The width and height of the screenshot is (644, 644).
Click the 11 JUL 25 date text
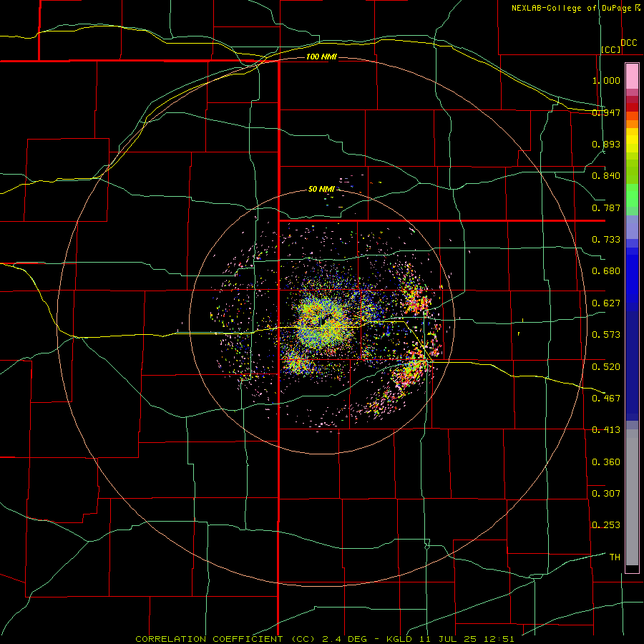448,639
